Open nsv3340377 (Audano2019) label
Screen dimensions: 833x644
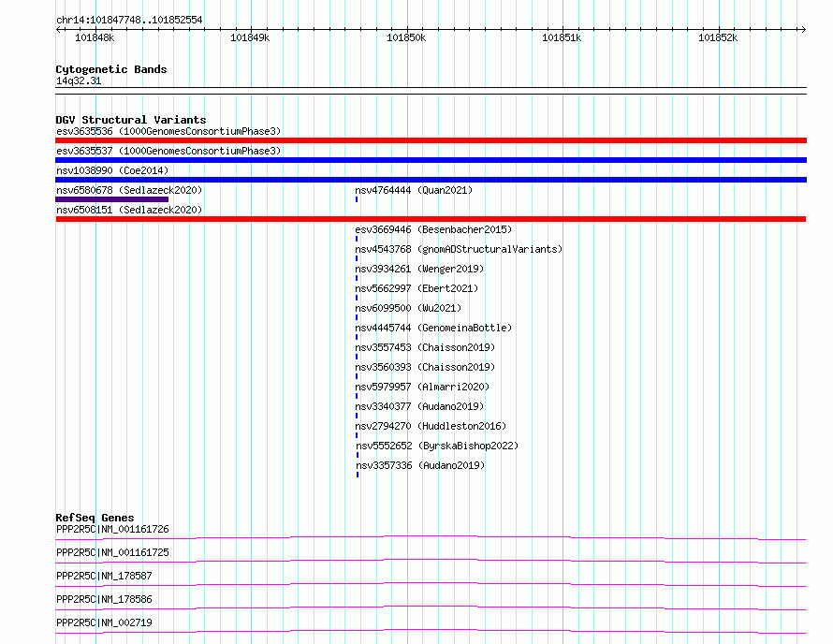419,406
